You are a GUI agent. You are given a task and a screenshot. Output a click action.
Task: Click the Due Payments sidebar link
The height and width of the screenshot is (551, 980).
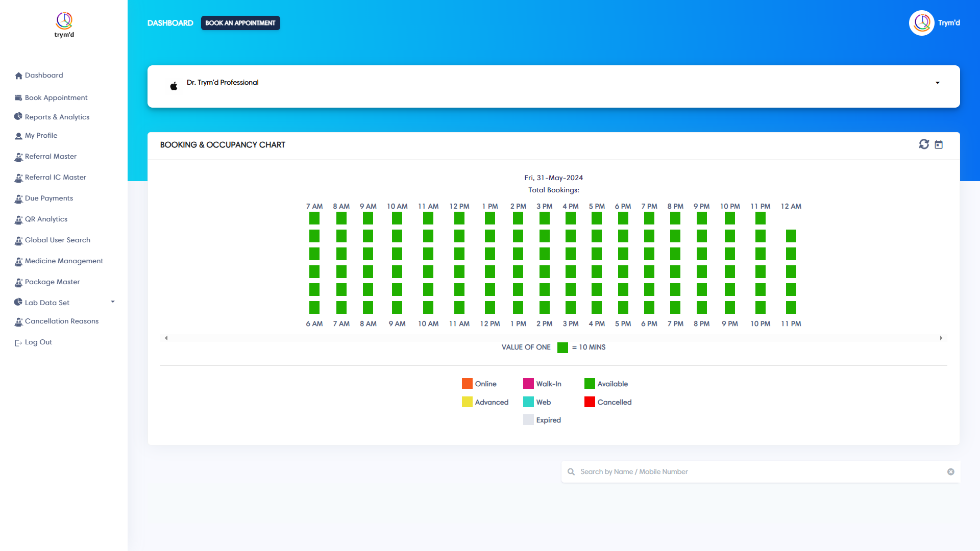pyautogui.click(x=48, y=198)
